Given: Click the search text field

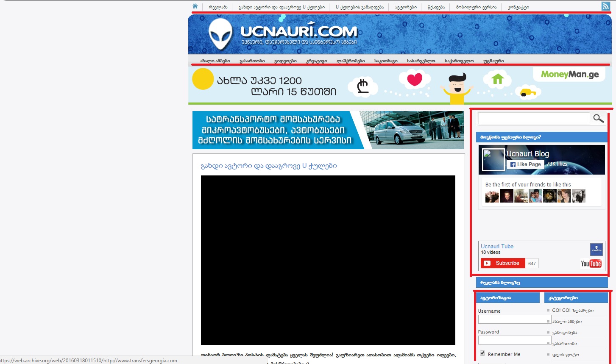Looking at the screenshot, I should pos(534,119).
